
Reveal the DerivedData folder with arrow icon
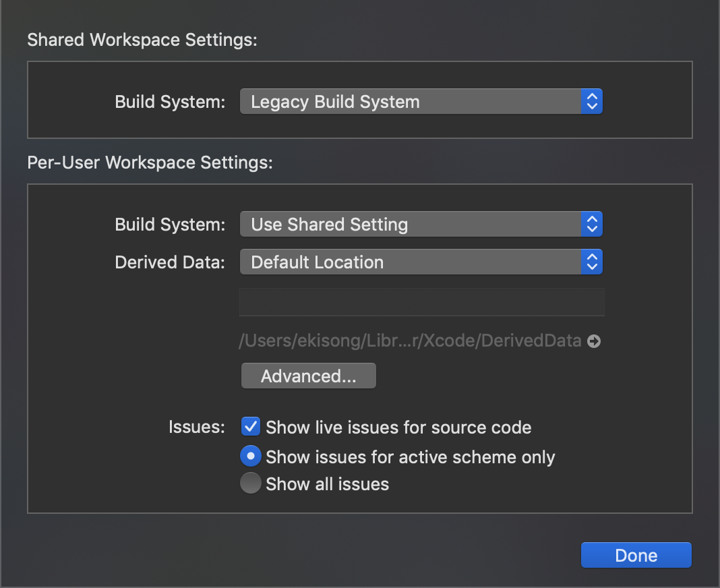pyautogui.click(x=594, y=341)
